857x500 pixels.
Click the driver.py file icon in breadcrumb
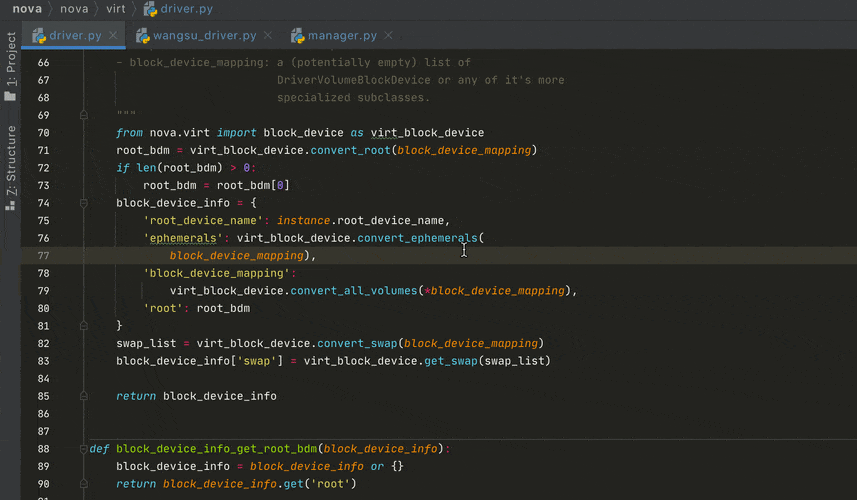pyautogui.click(x=150, y=9)
